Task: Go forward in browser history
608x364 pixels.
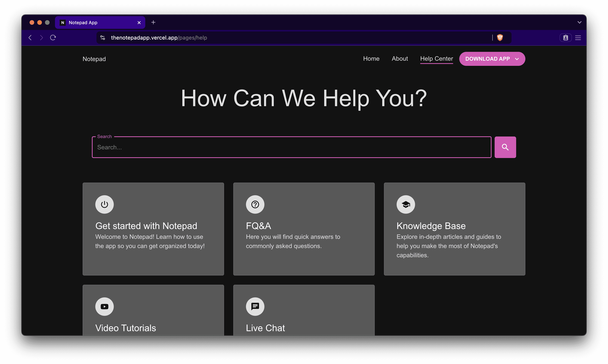Action: click(42, 37)
